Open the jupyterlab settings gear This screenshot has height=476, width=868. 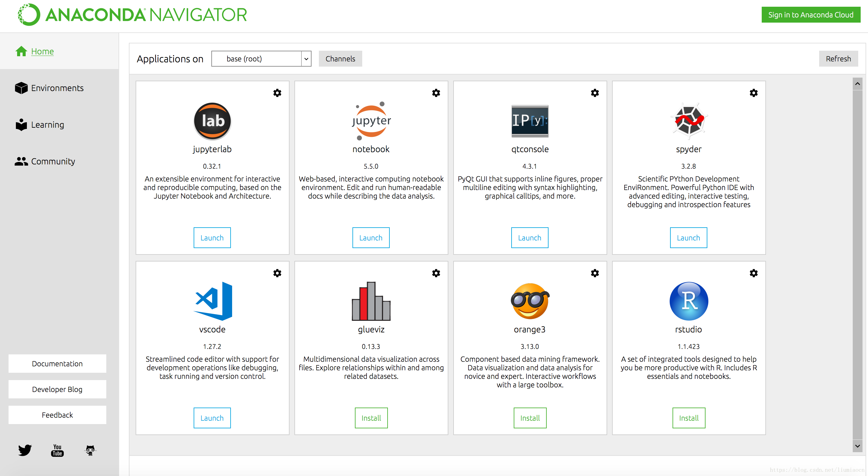(277, 93)
